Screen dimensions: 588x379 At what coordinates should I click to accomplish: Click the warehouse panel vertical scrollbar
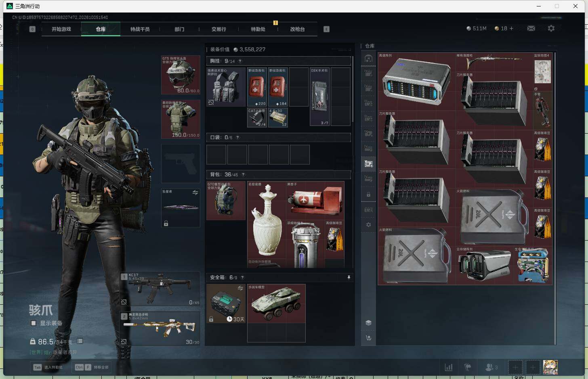[555, 198]
